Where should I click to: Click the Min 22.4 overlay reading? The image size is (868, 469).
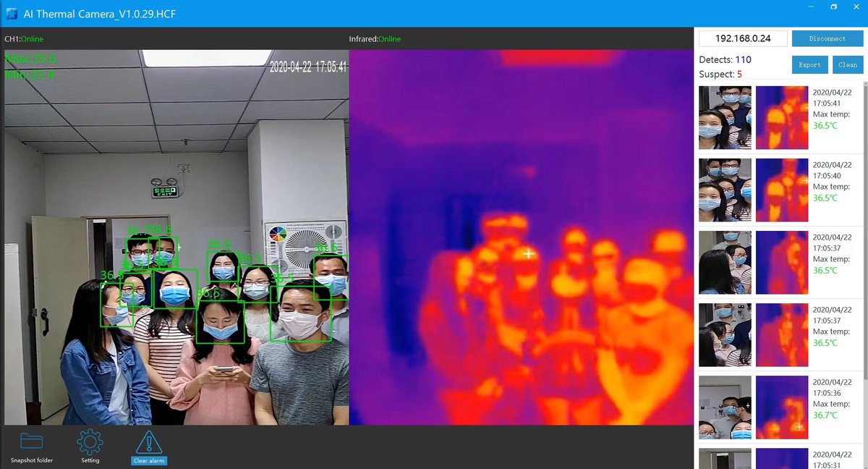click(x=30, y=75)
